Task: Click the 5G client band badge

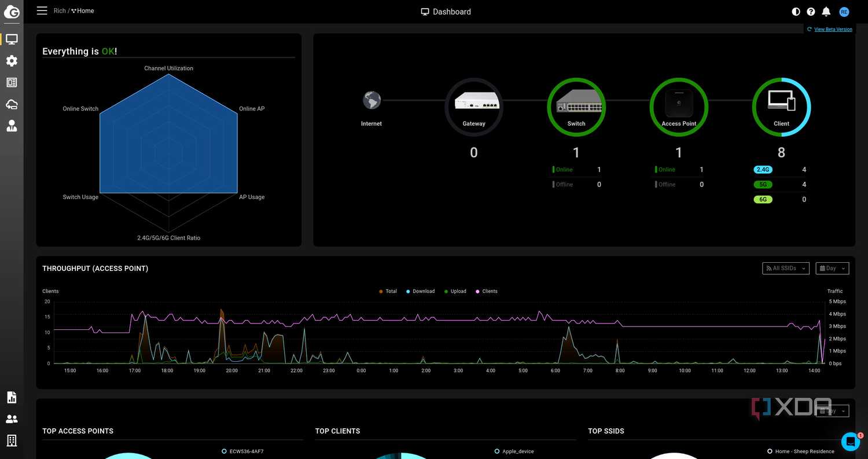Action: pyautogui.click(x=763, y=185)
